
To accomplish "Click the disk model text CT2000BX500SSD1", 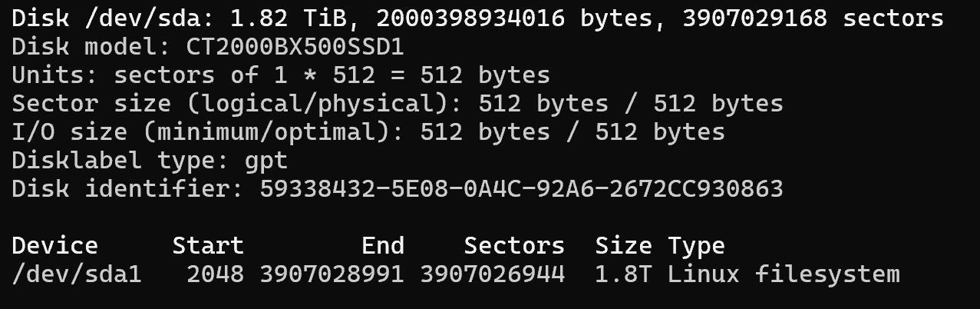I will 295,47.
